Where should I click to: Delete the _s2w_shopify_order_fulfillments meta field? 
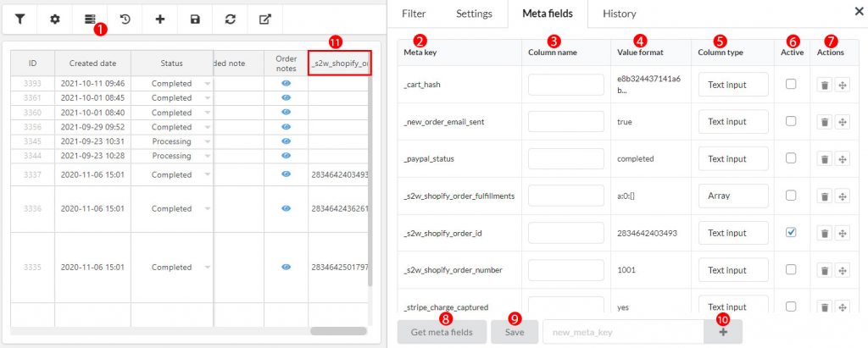824,196
